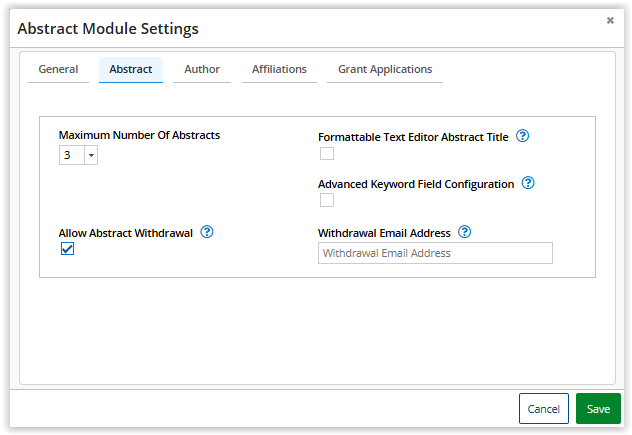
Task: Click the Abstract Module Settings dialog title
Action: [108, 29]
